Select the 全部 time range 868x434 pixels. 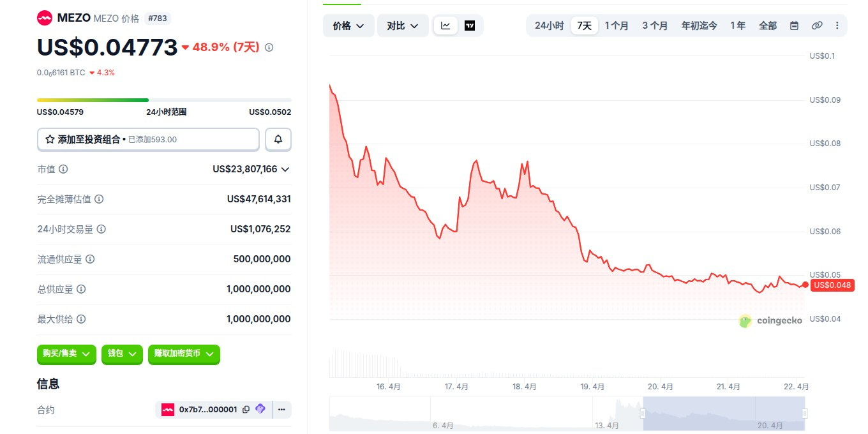pos(768,26)
